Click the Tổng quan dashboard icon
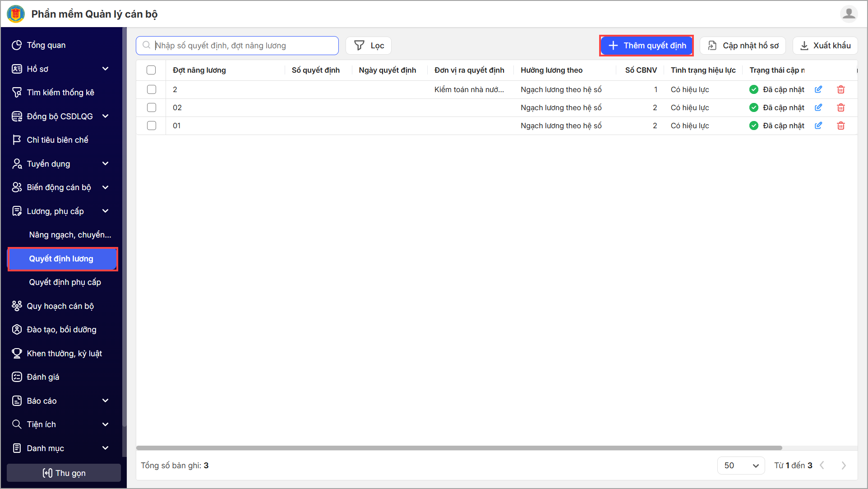868x489 pixels. (x=17, y=45)
